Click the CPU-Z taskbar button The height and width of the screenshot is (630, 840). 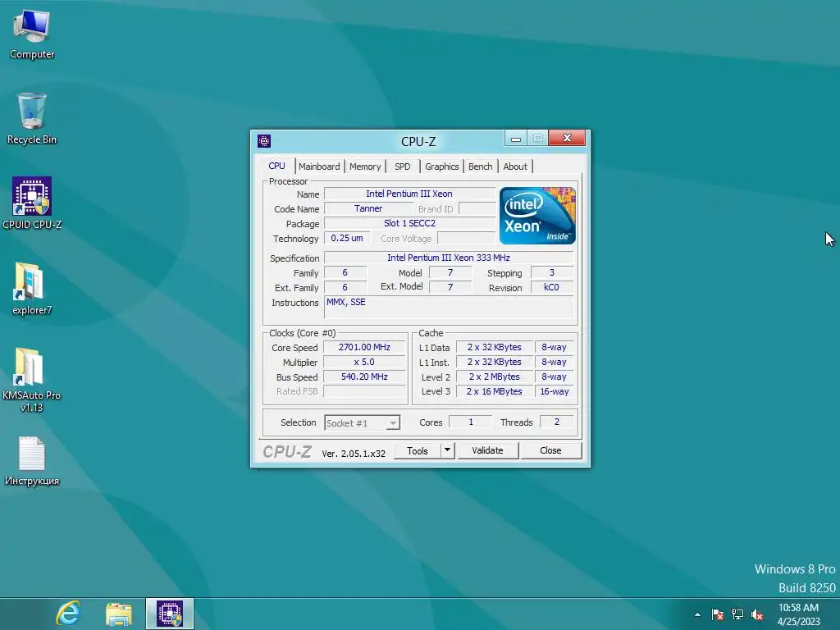tap(169, 614)
